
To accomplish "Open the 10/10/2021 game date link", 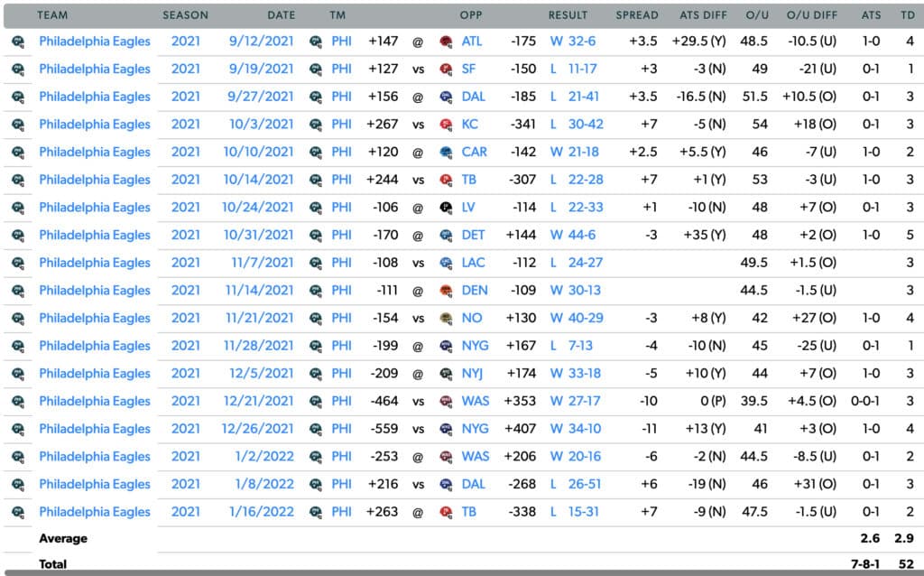I will click(258, 152).
